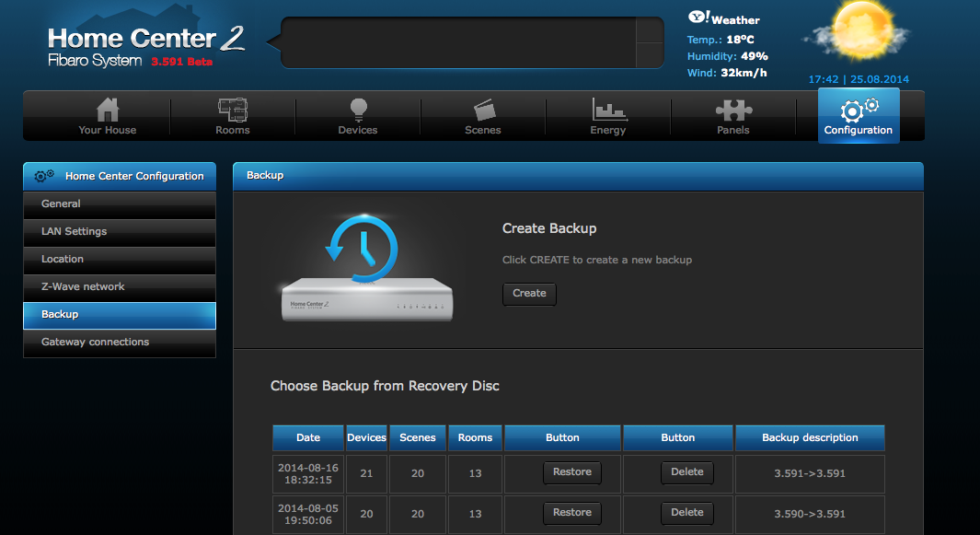Click the Yahoo Weather sun icon

(860, 32)
